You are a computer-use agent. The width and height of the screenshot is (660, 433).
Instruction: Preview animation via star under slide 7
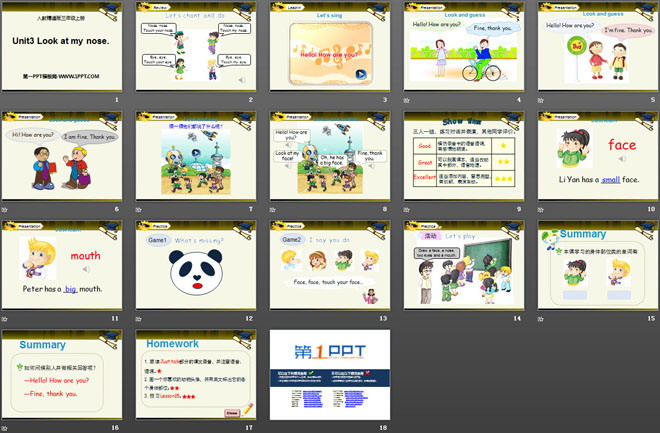[x=138, y=210]
